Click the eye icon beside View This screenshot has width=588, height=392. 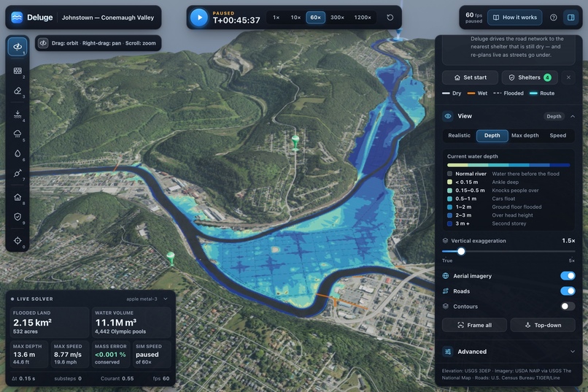click(448, 116)
